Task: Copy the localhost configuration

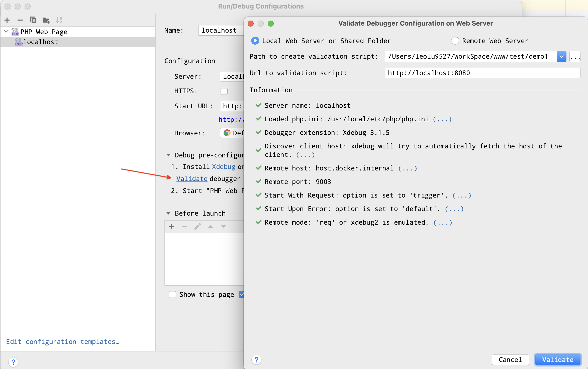Action: 33,20
